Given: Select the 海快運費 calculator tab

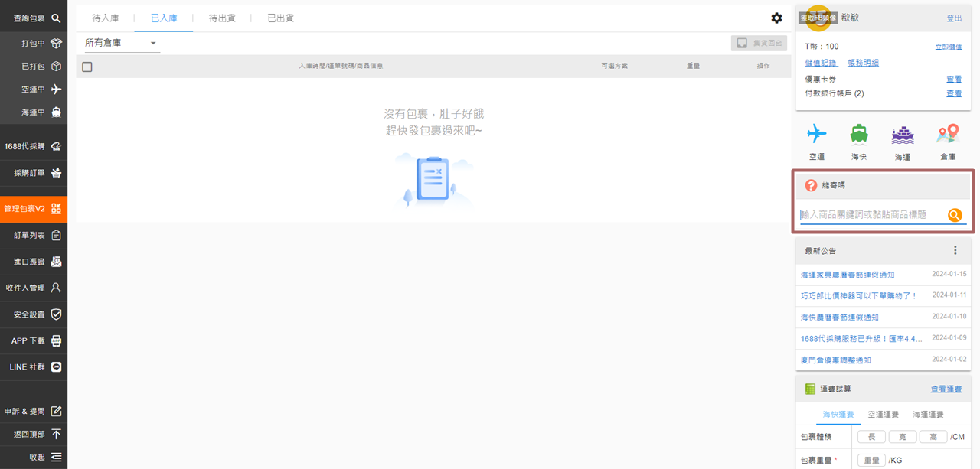Looking at the screenshot, I should pos(838,414).
